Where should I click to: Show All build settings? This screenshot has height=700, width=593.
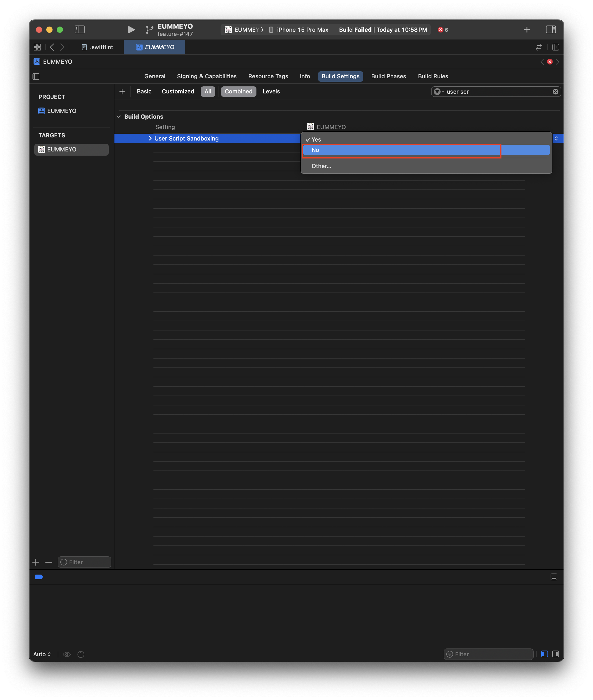[208, 92]
